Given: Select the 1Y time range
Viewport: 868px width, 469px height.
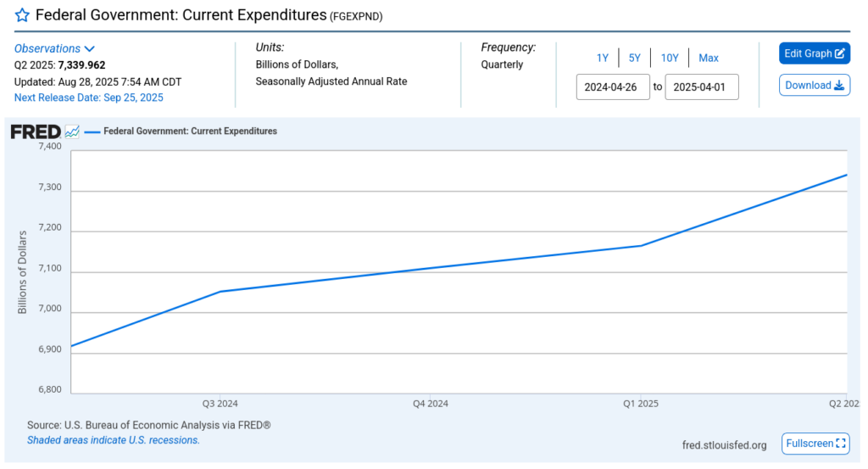Looking at the screenshot, I should tap(602, 58).
